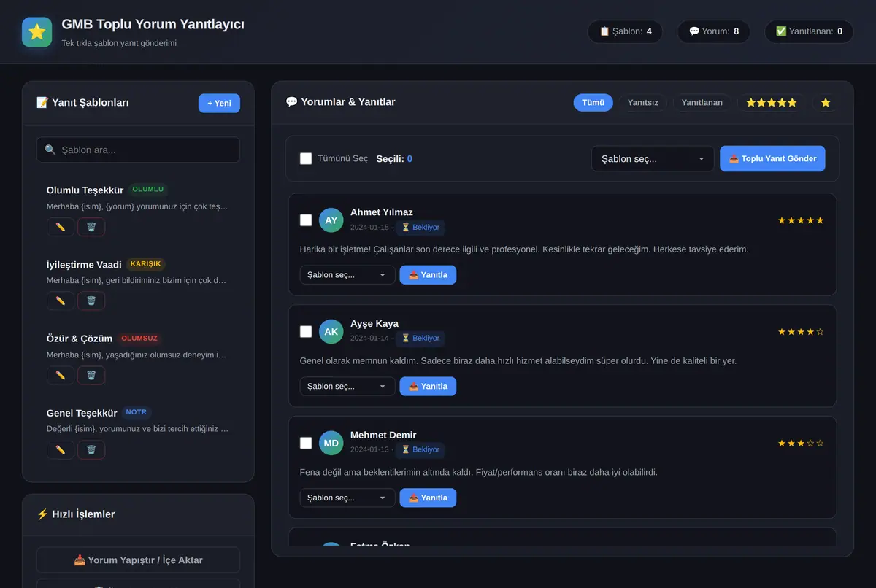Open the bulk Şablon seç dropdown
Screen dimensions: 876x588
point(653,158)
